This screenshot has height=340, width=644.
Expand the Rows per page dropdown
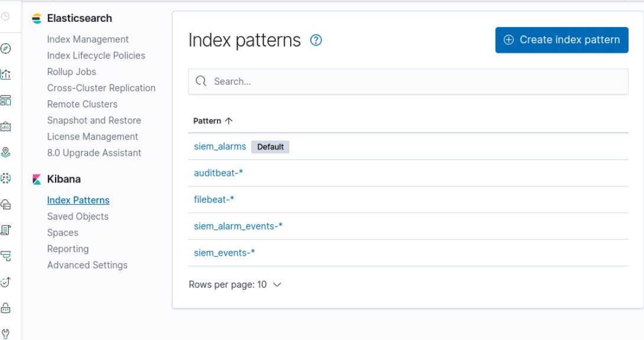pyautogui.click(x=235, y=285)
